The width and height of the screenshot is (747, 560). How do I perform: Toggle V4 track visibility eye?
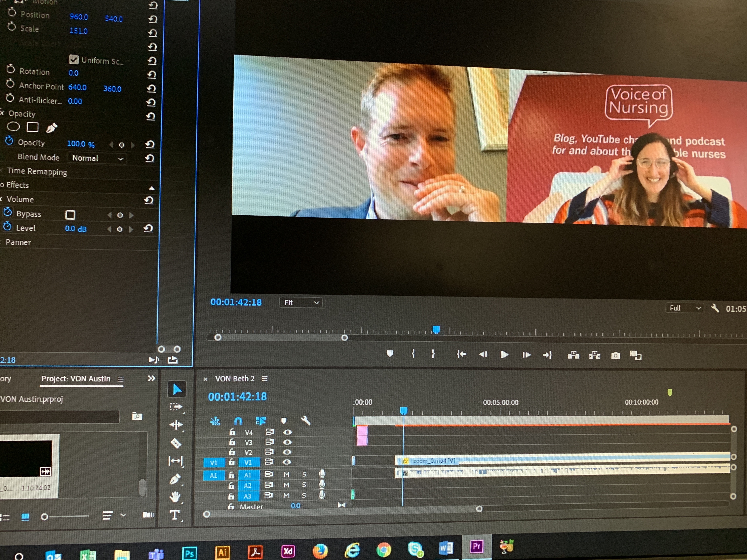point(287,432)
